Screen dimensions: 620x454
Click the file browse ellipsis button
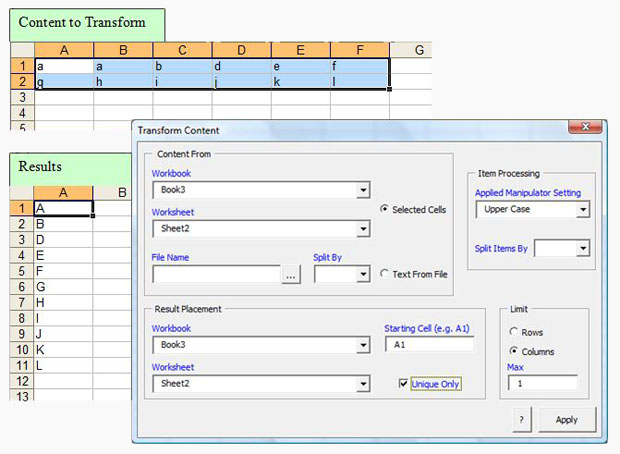(290, 275)
